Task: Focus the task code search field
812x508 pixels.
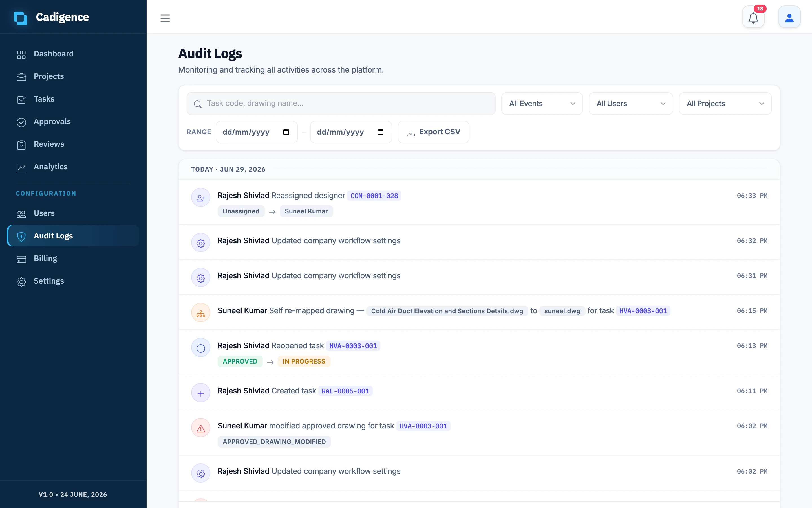Action: [x=341, y=104]
